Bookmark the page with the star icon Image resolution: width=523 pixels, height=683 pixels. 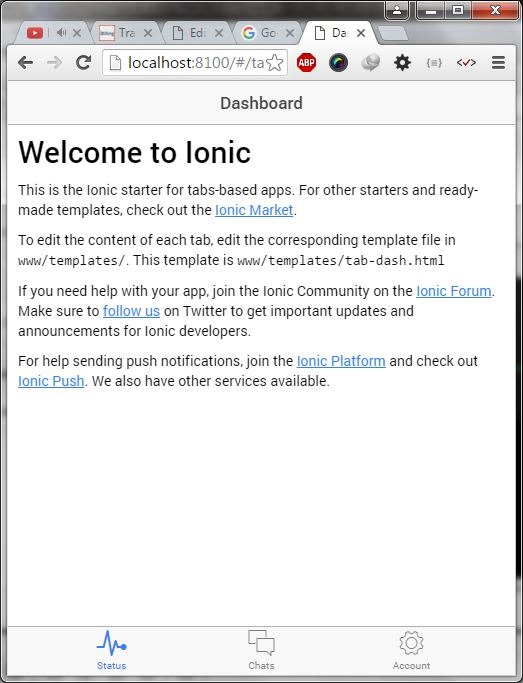point(274,63)
